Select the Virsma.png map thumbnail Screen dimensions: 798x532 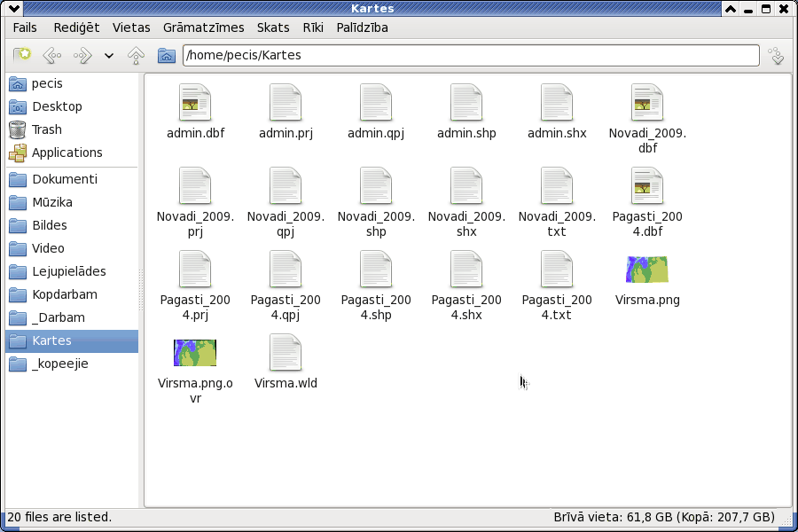[647, 270]
